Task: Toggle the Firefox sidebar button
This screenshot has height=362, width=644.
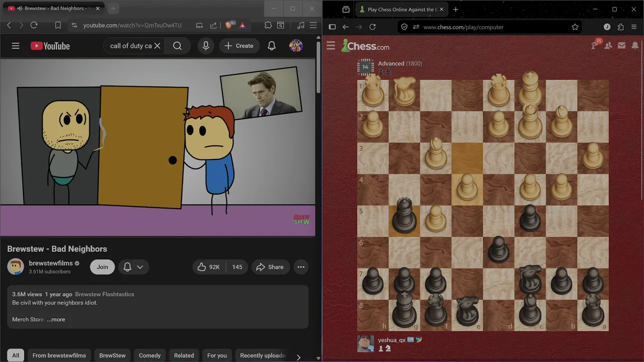Action: 332,27
